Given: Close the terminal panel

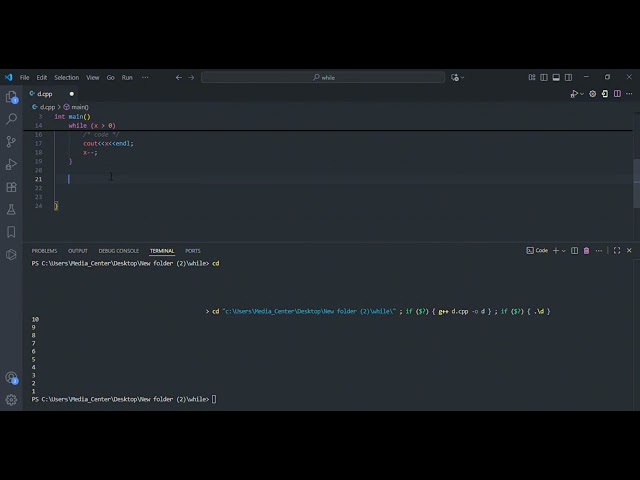Looking at the screenshot, I should tap(629, 251).
